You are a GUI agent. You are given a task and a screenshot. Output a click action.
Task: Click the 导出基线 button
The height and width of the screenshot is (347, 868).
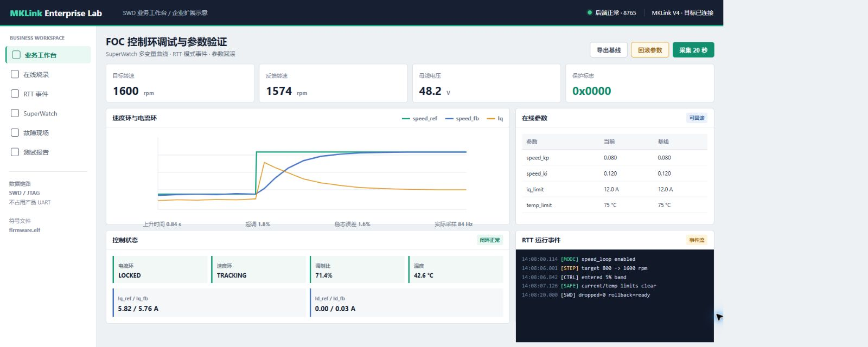[x=609, y=50]
